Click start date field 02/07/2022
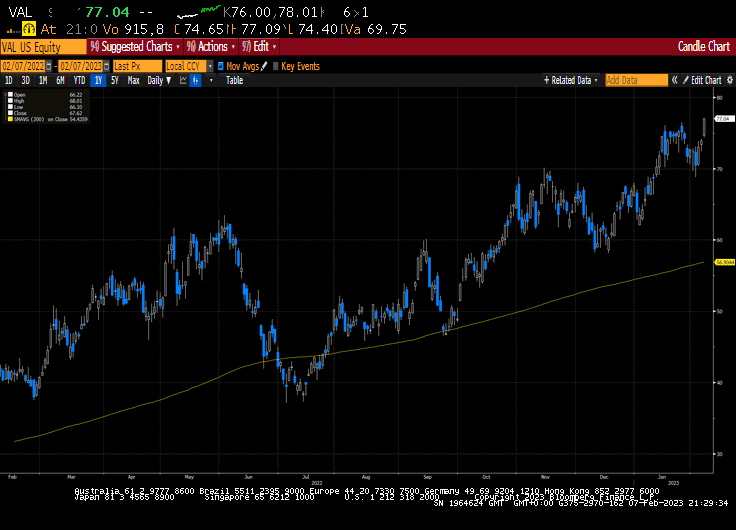Screen dimensions: 736x530 (23, 66)
